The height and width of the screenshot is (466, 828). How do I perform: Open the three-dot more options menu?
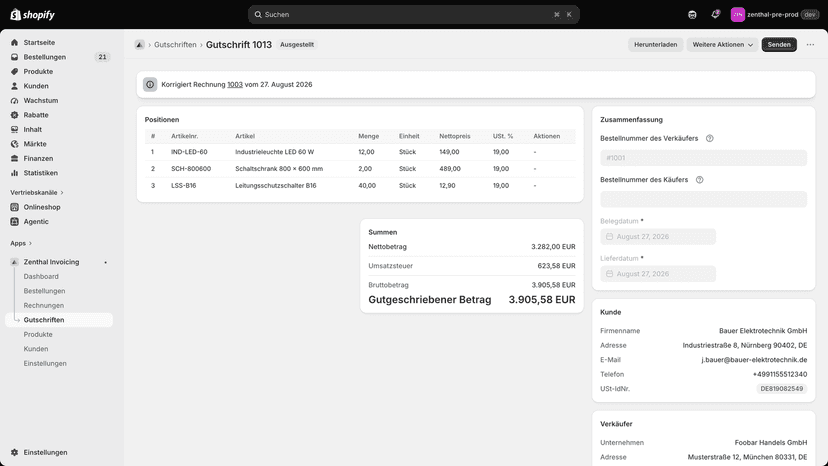click(810, 45)
